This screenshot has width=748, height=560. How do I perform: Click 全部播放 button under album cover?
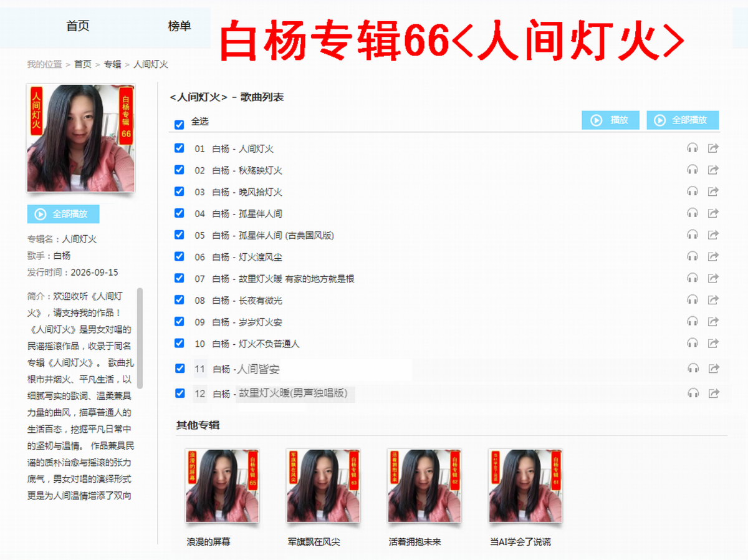63,214
